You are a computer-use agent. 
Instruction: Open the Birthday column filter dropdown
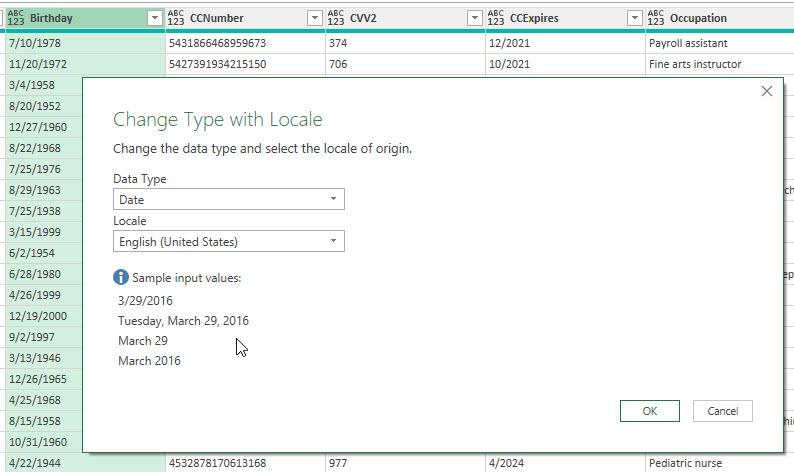click(x=154, y=18)
